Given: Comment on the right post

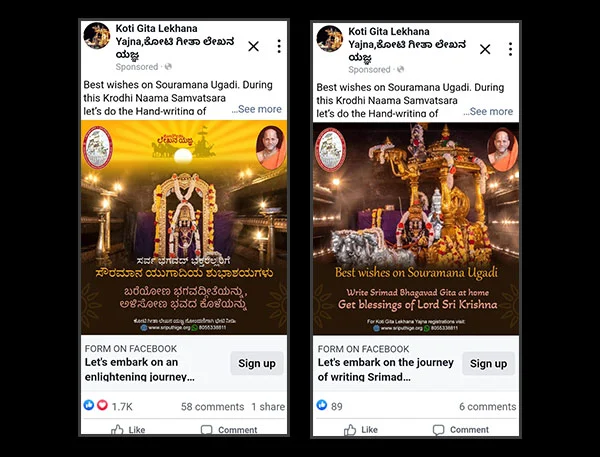Looking at the screenshot, I should click(x=461, y=429).
